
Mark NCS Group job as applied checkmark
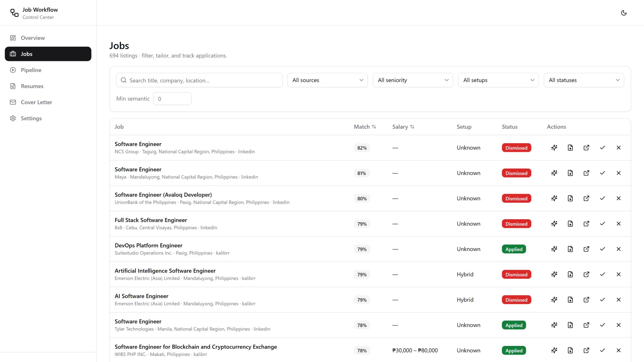click(x=602, y=148)
